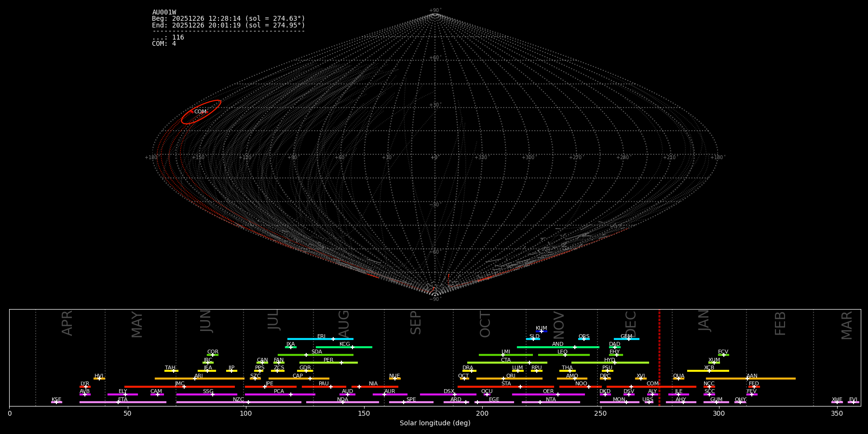Select the DEC month label
This screenshot has width=868, height=434.
(x=631, y=324)
